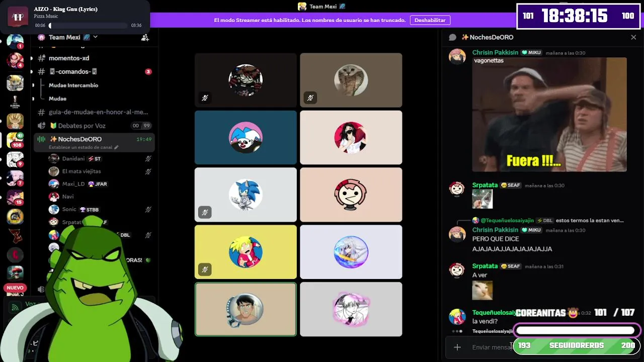Open the red Z logo server

(x=15, y=236)
